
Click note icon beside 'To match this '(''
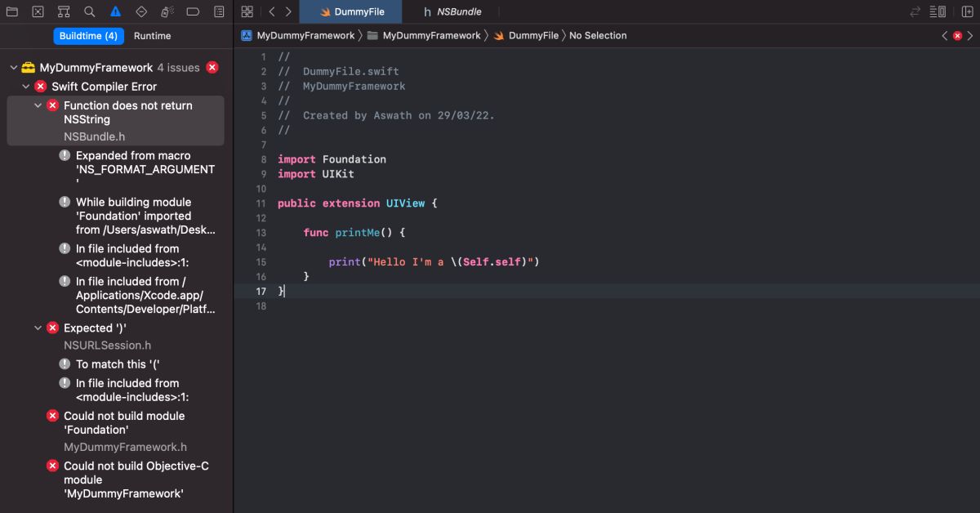[65, 364]
